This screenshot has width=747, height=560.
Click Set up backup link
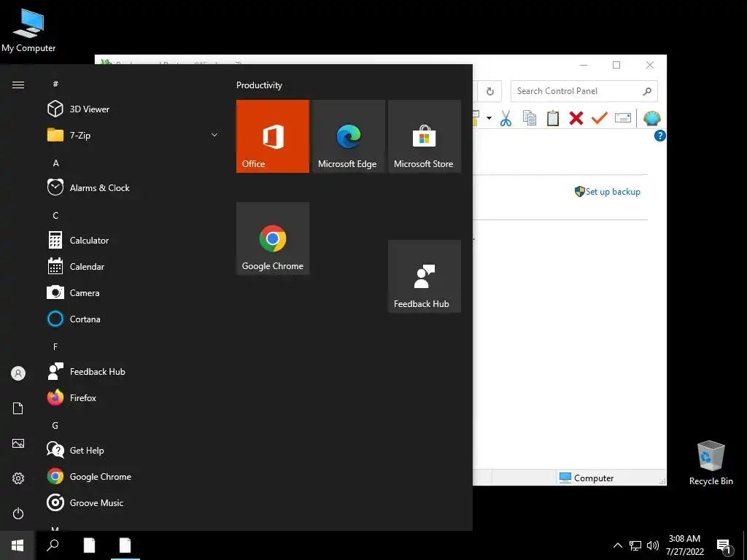pyautogui.click(x=613, y=192)
